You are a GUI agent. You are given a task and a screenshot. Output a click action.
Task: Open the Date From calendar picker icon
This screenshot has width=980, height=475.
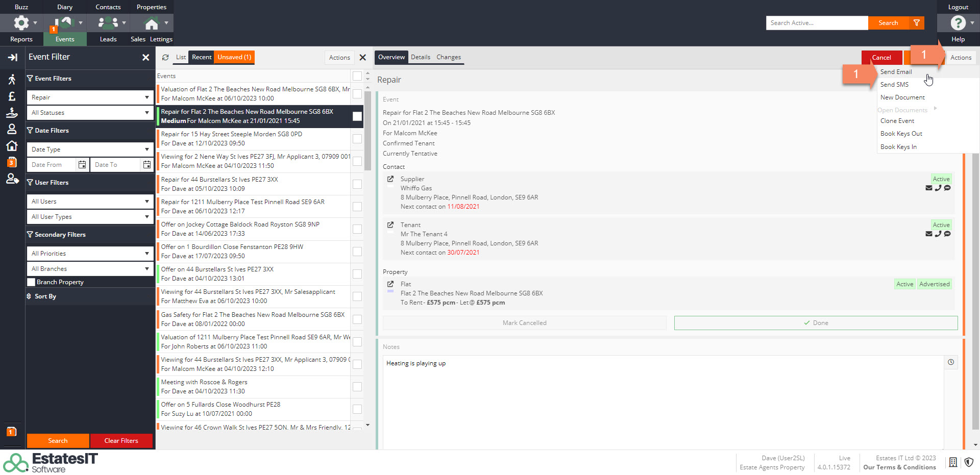pos(82,165)
